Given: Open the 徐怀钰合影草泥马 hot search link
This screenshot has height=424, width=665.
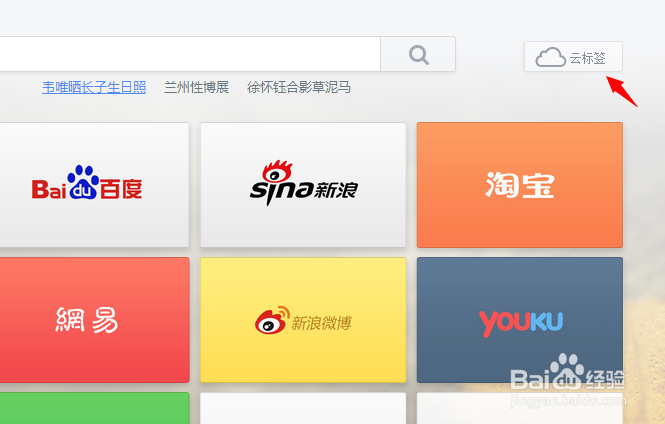Looking at the screenshot, I should 299,87.
